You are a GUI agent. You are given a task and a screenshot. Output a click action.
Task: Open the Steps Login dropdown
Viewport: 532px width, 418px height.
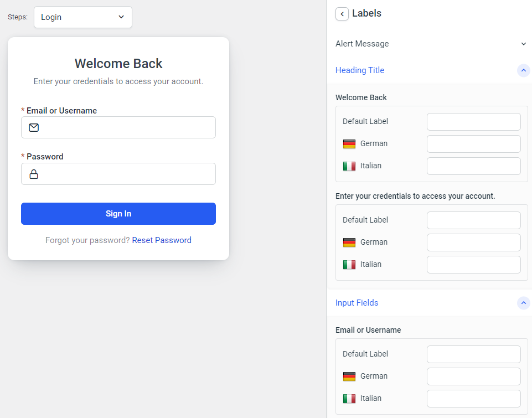(82, 17)
